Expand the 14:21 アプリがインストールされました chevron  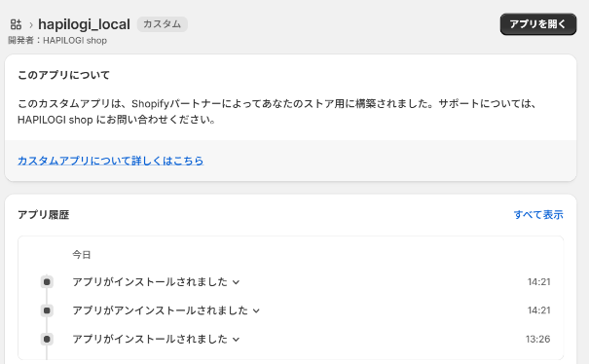tap(236, 282)
